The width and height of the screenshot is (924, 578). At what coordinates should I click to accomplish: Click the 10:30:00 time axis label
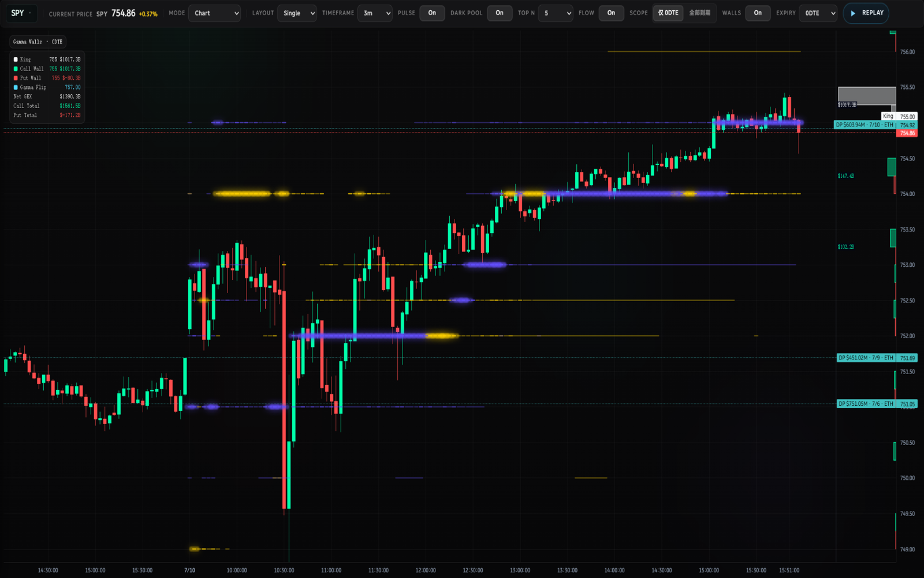(284, 570)
